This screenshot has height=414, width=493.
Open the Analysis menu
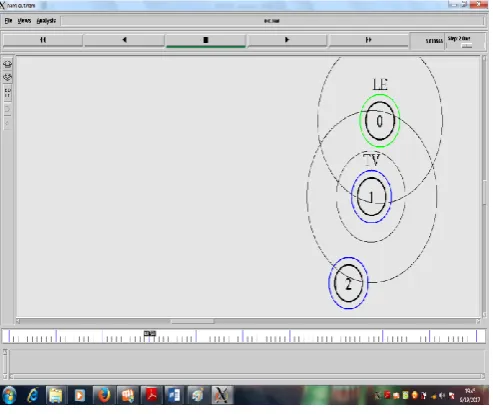click(x=46, y=21)
